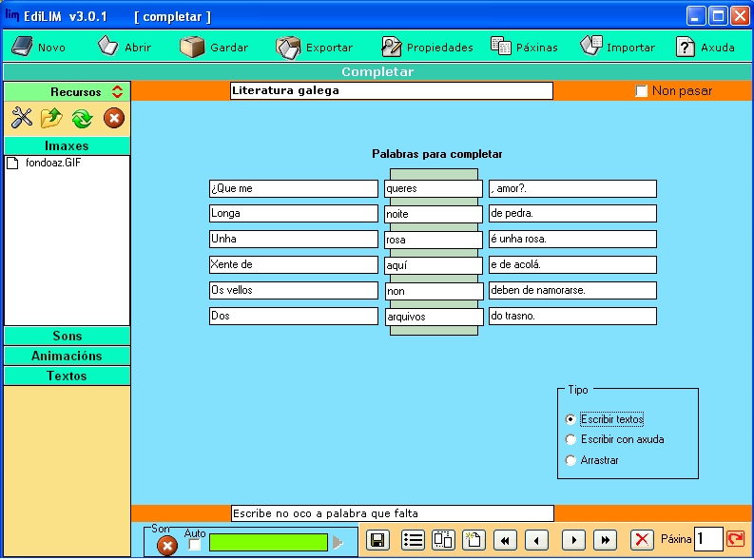Click the 'Os vellos' text field
Screen dimensions: 754x560
click(294, 290)
